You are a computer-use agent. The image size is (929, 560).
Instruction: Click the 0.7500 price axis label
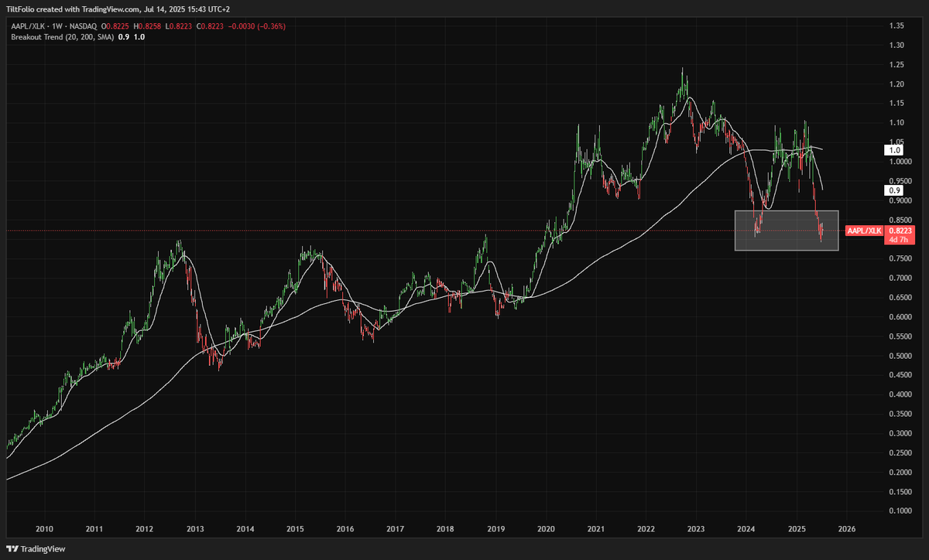pyautogui.click(x=900, y=258)
